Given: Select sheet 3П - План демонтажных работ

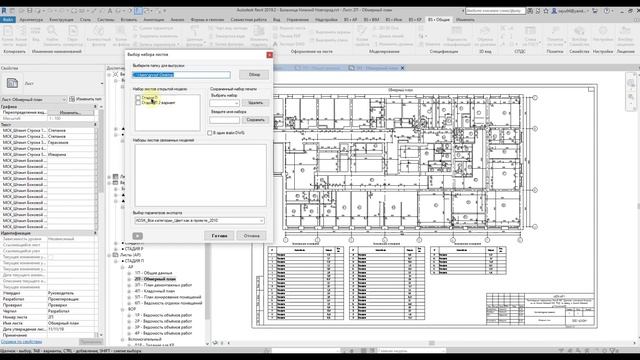Looking at the screenshot, I should pos(163,285).
